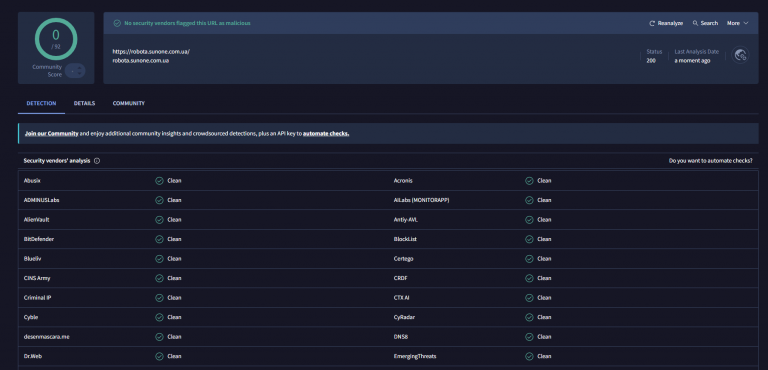The width and height of the screenshot is (768, 370).
Task: Click the Clean check icon in Cyble row
Action: 159,317
